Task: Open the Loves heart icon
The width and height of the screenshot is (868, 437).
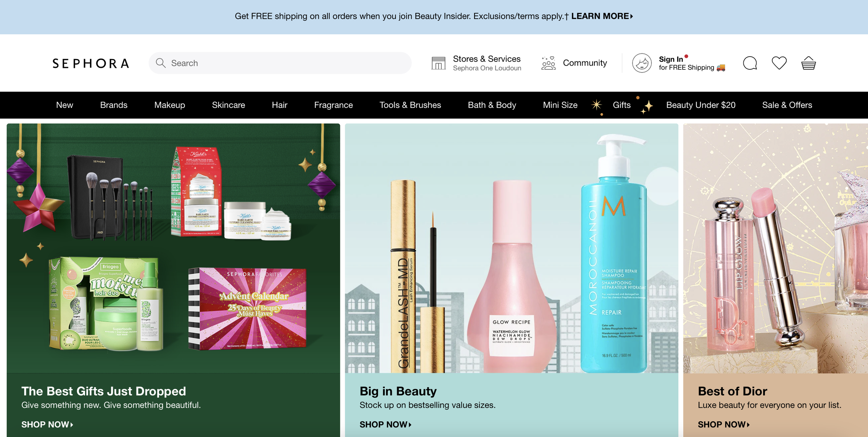Action: point(779,63)
